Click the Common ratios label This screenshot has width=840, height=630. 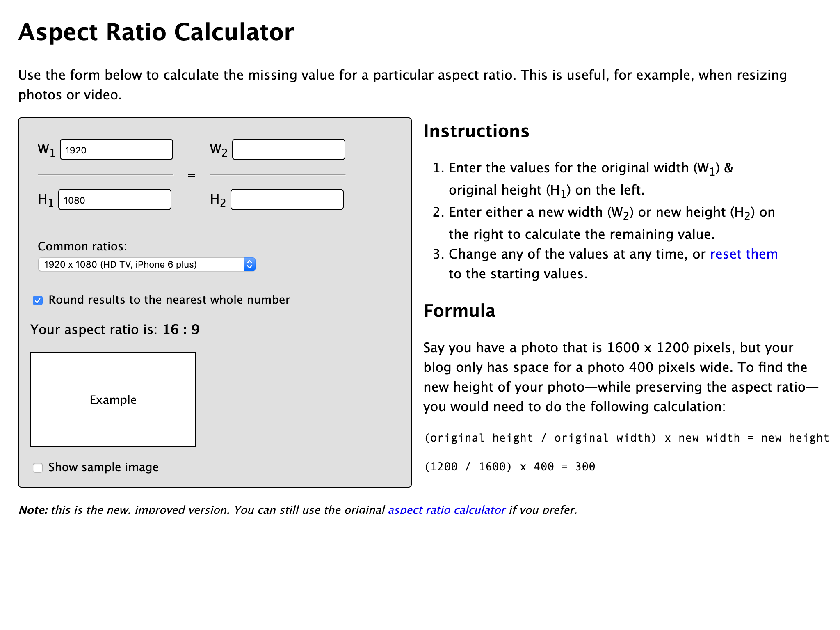click(x=82, y=246)
